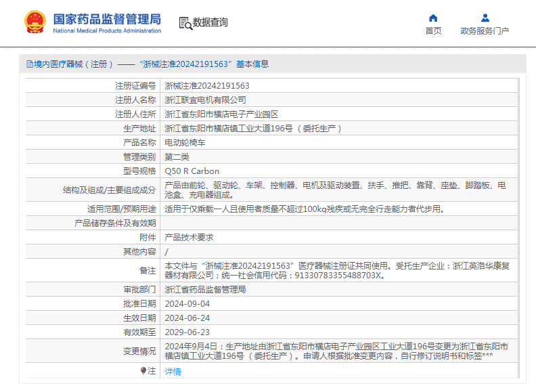Select 浙江省药品监督管理局 approval department
This screenshot has height=392, width=536.
[x=206, y=290]
